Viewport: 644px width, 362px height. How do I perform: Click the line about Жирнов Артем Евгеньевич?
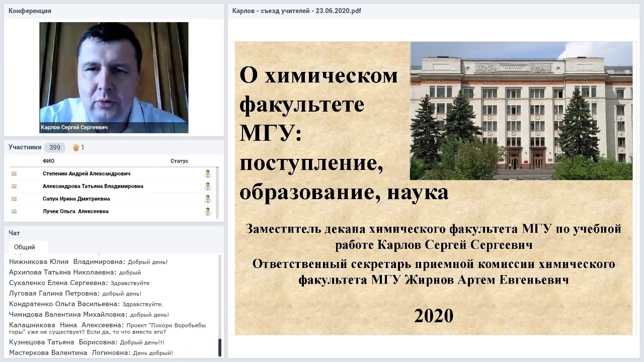click(434, 272)
